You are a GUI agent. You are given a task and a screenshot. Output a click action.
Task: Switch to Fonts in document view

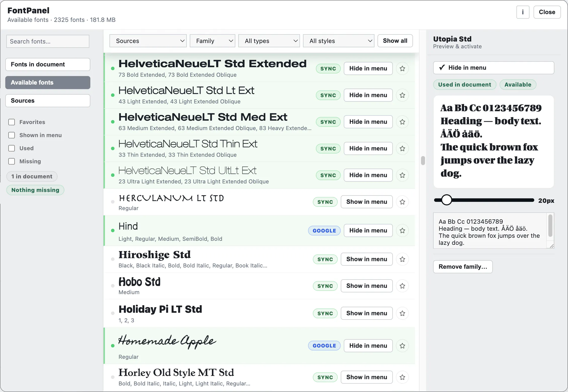click(48, 64)
